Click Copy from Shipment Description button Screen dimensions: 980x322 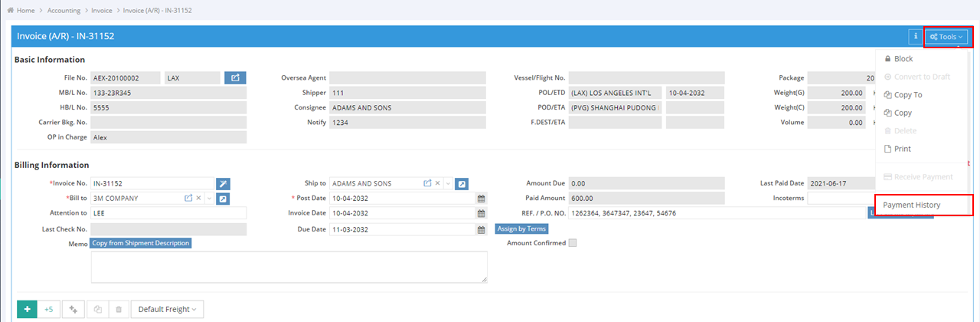[x=140, y=243]
